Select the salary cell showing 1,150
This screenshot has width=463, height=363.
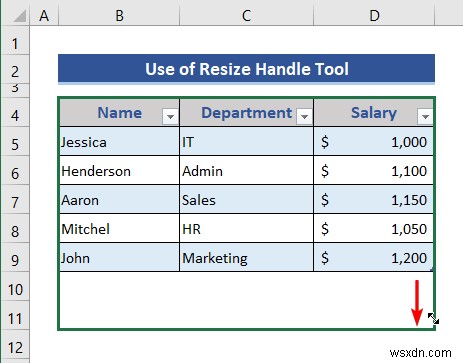pos(374,199)
